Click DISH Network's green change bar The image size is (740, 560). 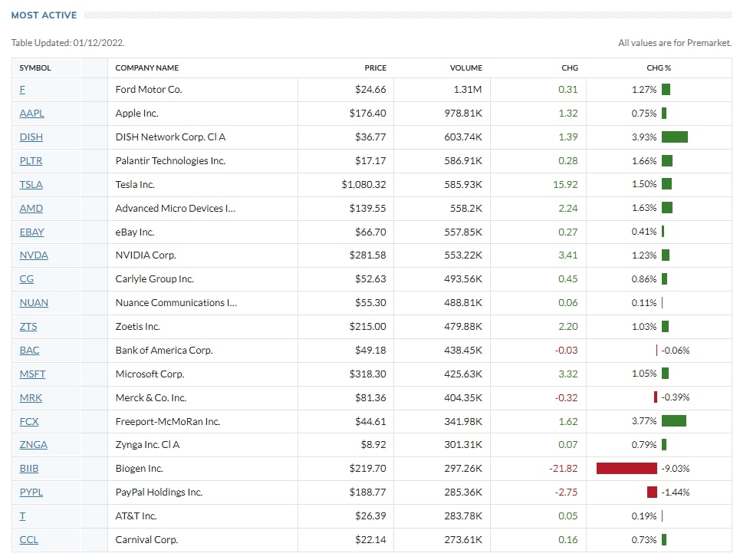point(675,137)
